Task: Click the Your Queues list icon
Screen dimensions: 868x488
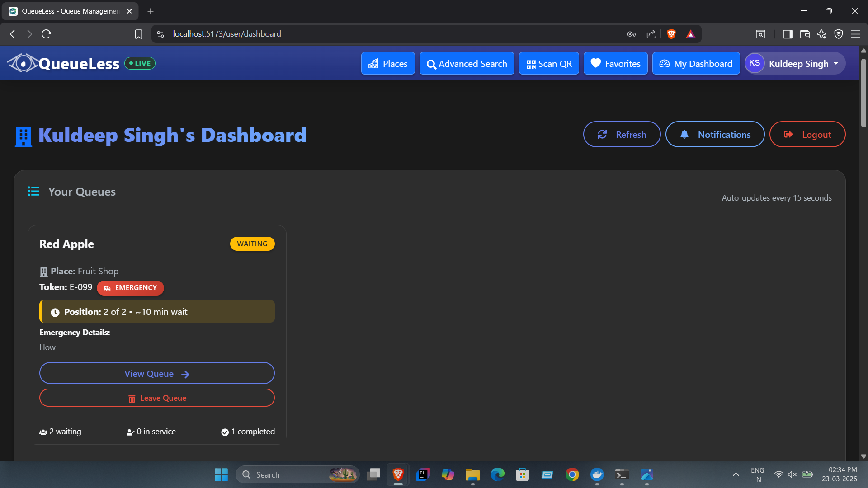Action: (33, 191)
